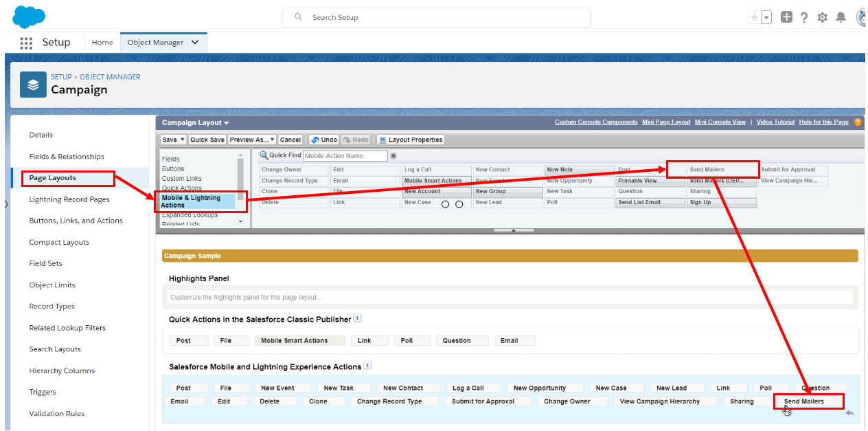
Task: Click the info icon beside Salesforce Mobile and Lightning Experience Actions
Action: coord(367,366)
